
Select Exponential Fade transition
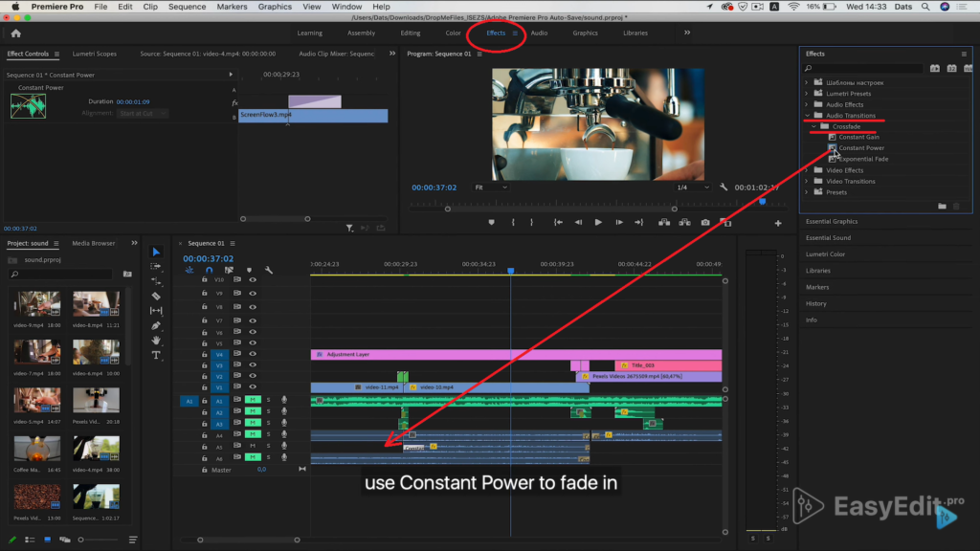pyautogui.click(x=863, y=159)
